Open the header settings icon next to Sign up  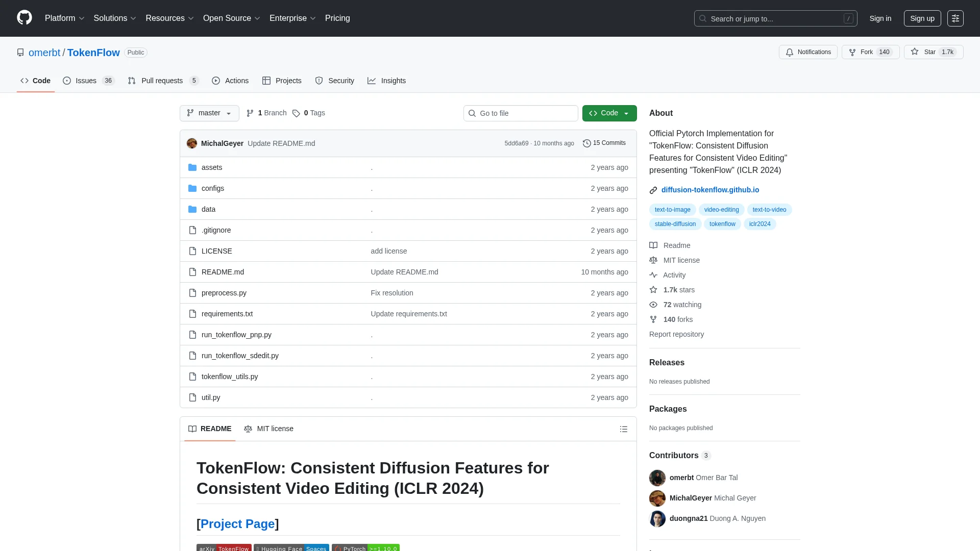point(955,18)
